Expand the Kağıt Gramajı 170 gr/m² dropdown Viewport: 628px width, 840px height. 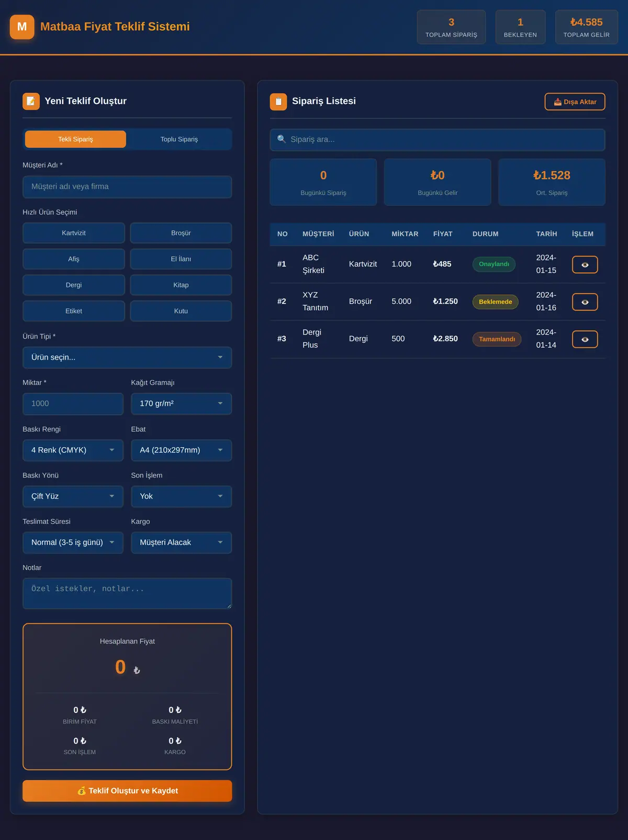(x=181, y=404)
